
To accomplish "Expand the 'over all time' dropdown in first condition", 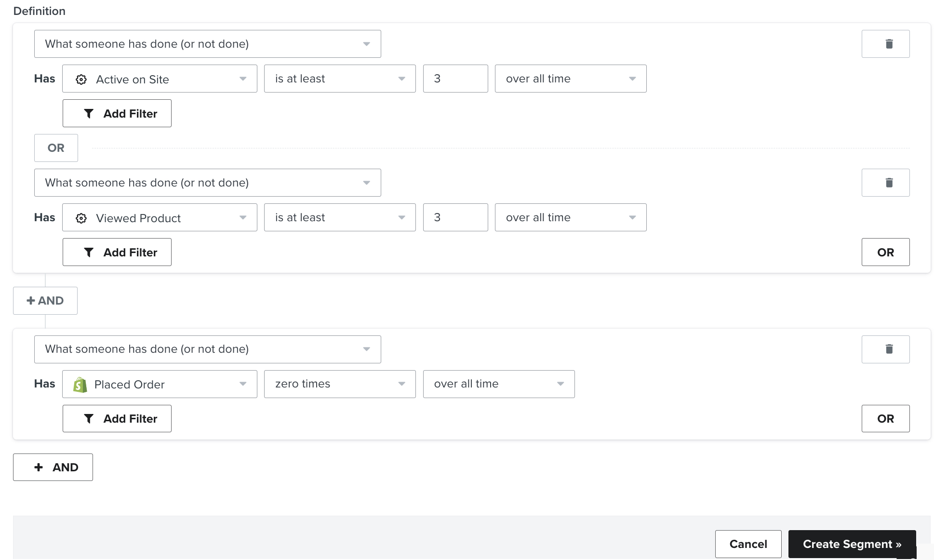I will pos(570,78).
